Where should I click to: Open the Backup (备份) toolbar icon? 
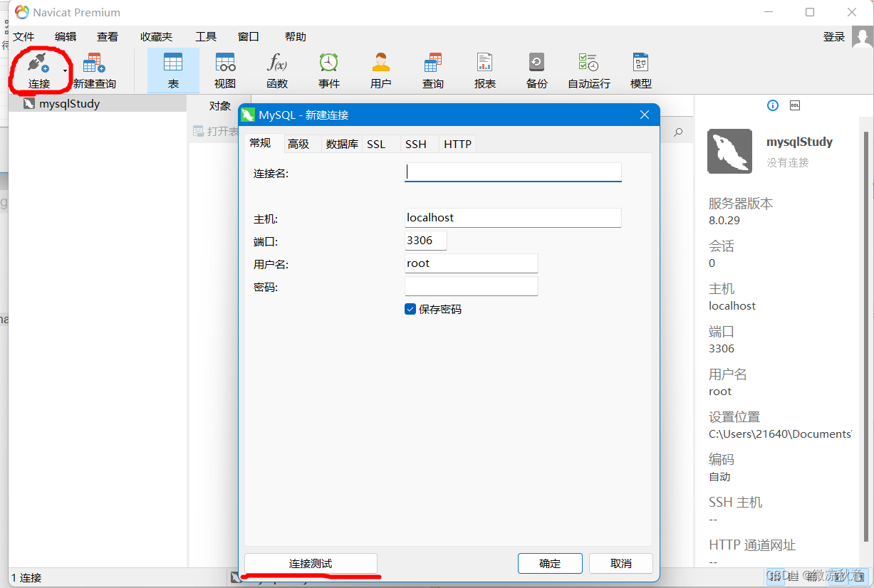coord(536,63)
